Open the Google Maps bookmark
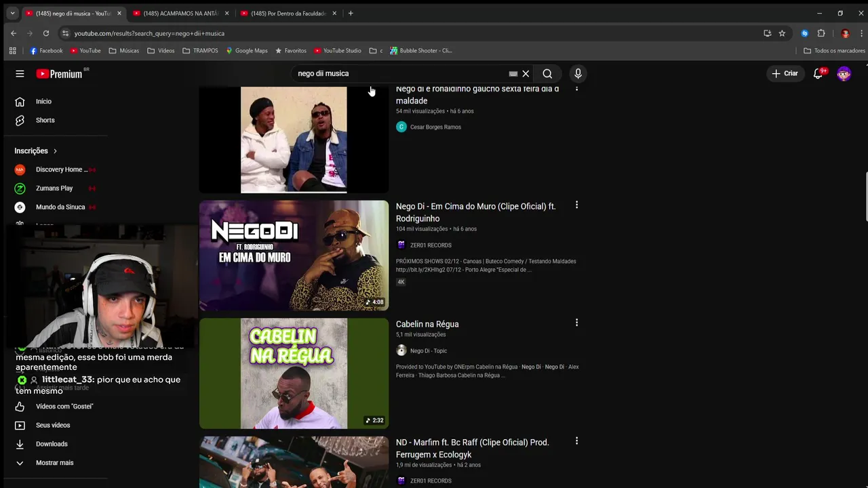The width and height of the screenshot is (868, 488). coord(247,50)
